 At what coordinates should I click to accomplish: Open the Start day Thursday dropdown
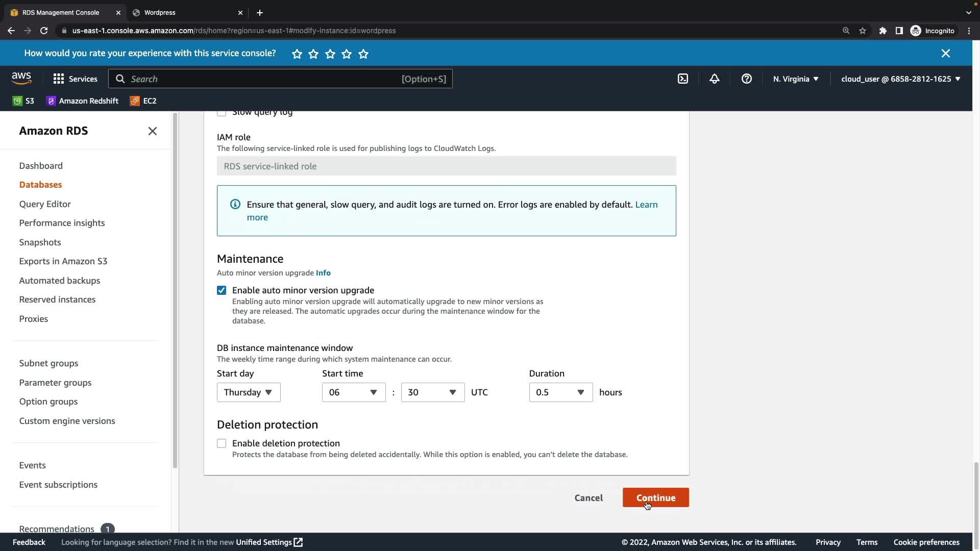(249, 392)
